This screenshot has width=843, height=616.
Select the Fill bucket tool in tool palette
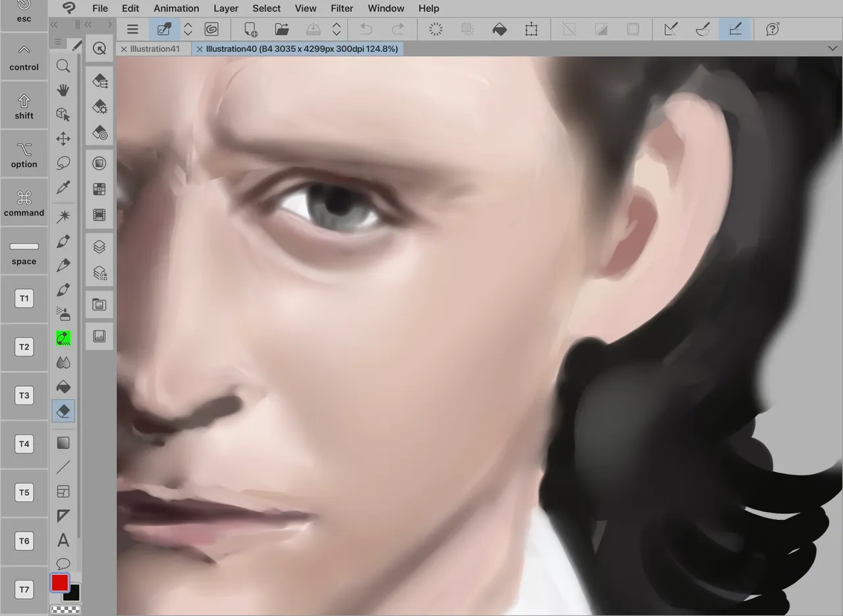(63, 387)
